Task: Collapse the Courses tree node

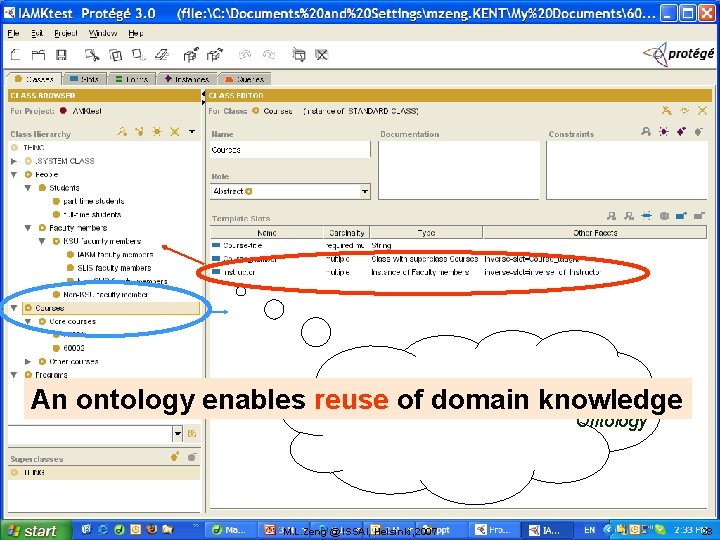Action: tap(14, 308)
